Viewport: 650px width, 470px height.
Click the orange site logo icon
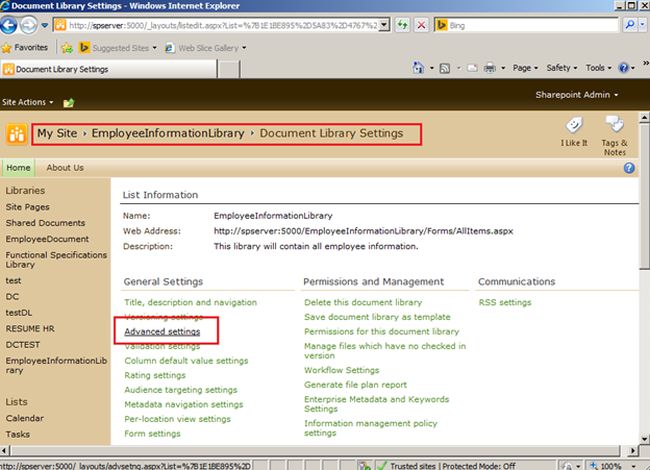coord(16,134)
